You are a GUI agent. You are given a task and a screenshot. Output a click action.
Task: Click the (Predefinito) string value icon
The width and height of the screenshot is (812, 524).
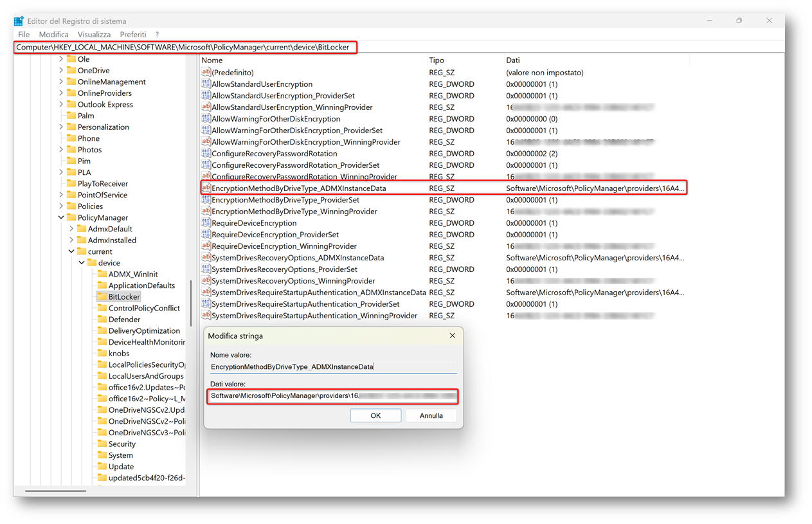pos(206,73)
